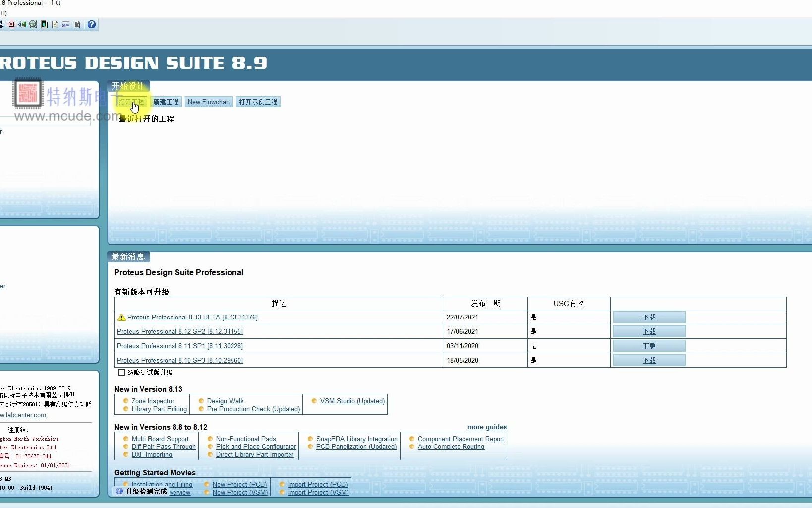812x508 pixels.
Task: Open the Library Part Editing guide
Action: tap(159, 409)
